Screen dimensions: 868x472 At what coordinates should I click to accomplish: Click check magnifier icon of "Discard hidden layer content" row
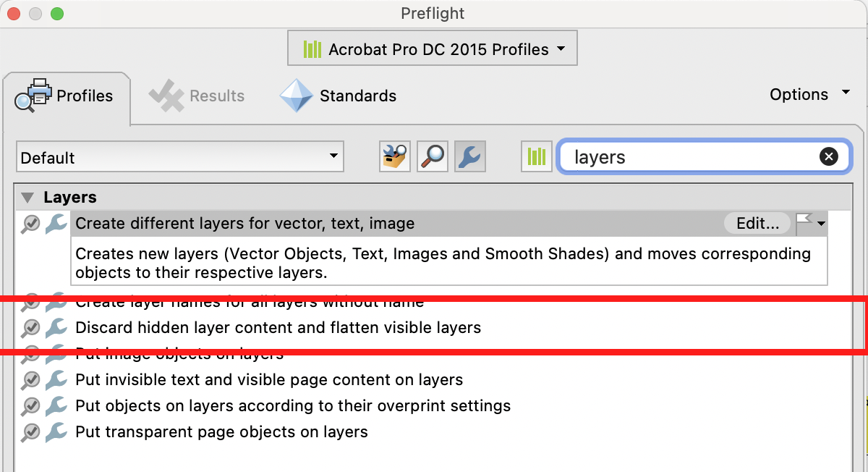coord(30,327)
